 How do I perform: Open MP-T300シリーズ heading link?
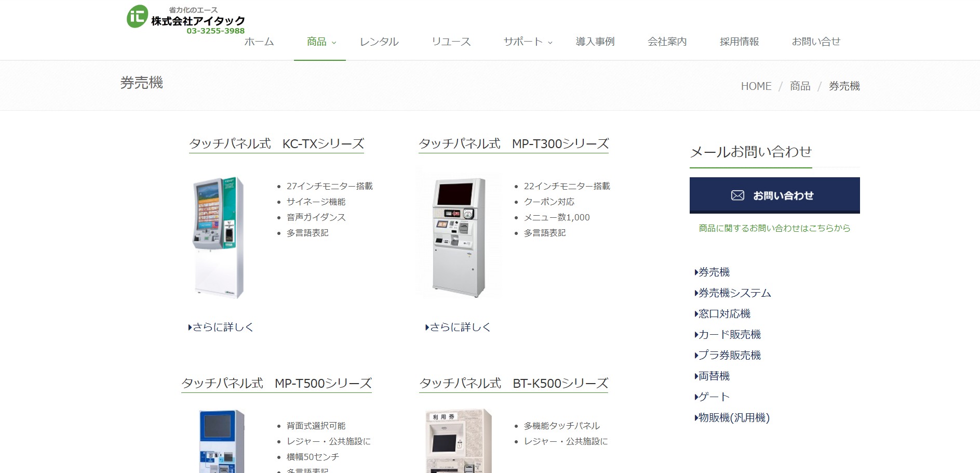[514, 144]
